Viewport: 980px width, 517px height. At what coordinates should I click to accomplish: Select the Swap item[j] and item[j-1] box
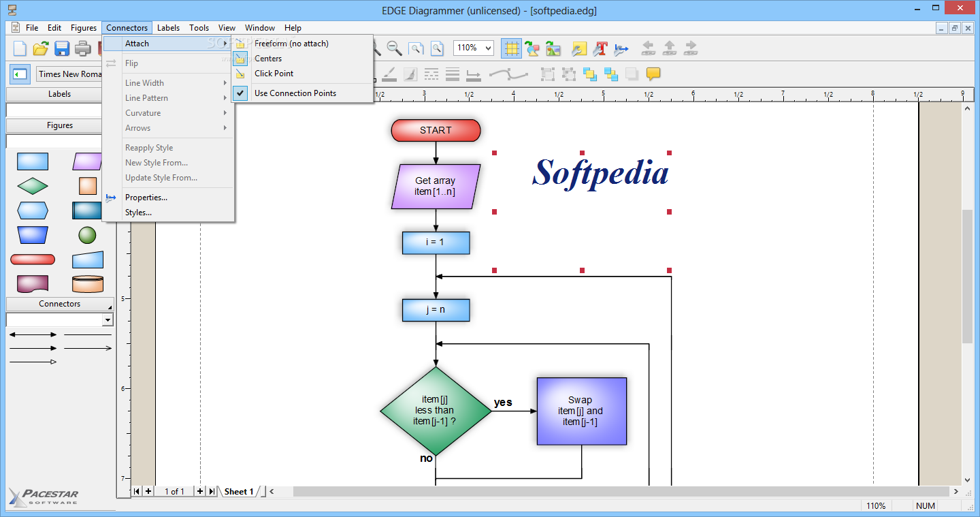coord(581,411)
